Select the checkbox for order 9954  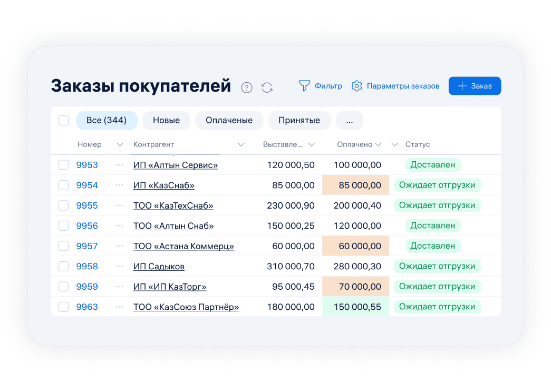(63, 185)
